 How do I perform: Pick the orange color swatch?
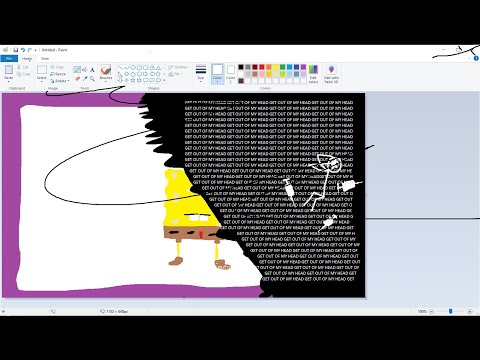(x=269, y=67)
